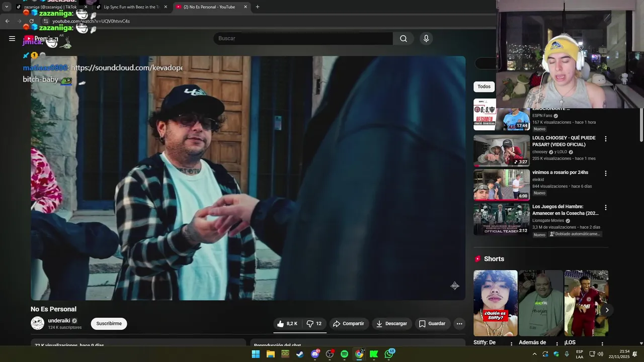Click the address bar URL

coord(91,21)
